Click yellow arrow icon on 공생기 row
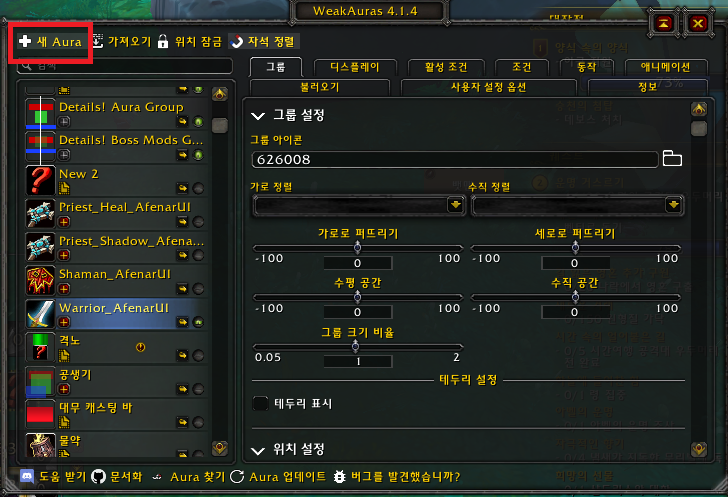 tap(182, 389)
